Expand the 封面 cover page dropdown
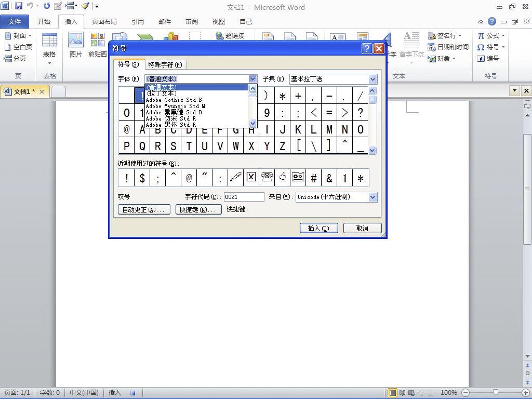Viewport: 532px width, 399px height. [30, 36]
